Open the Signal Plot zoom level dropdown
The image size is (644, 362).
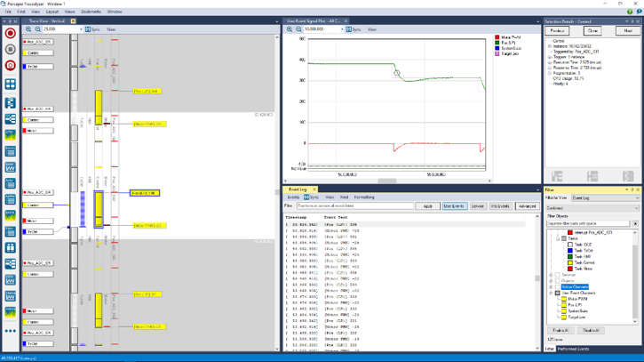pyautogui.click(x=342, y=29)
